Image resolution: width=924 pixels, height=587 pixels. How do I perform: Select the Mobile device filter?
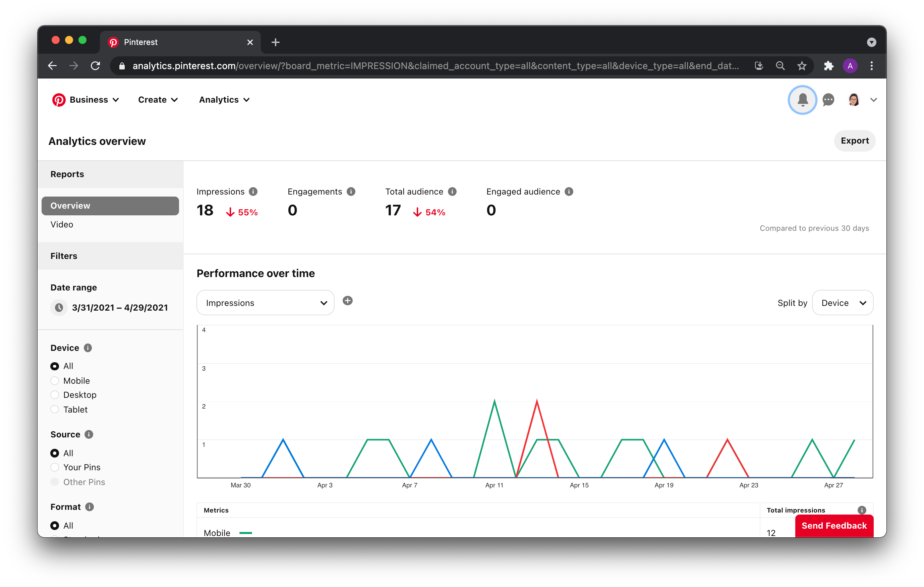55,380
